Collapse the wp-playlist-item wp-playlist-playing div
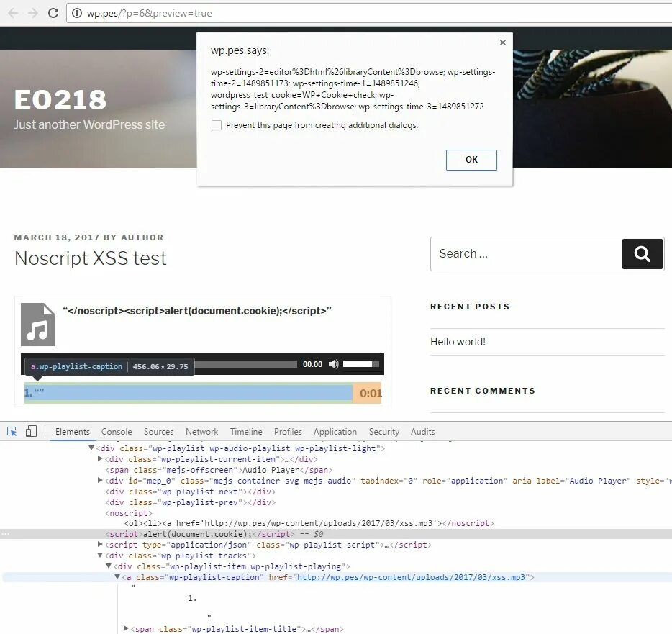This screenshot has height=634, width=672. point(109,566)
